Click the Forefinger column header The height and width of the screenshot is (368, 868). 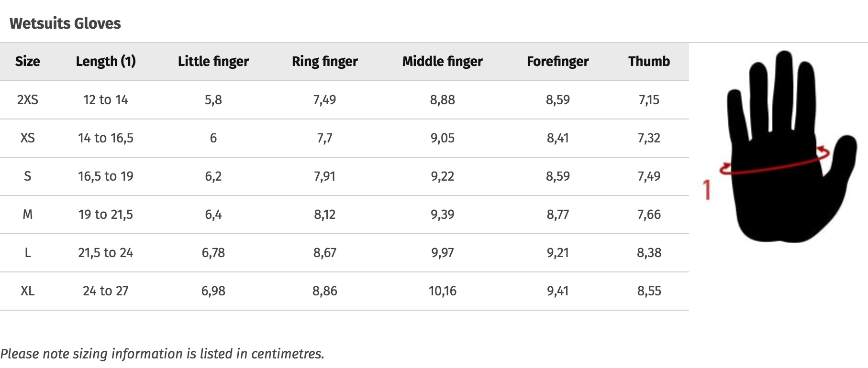coord(558,62)
